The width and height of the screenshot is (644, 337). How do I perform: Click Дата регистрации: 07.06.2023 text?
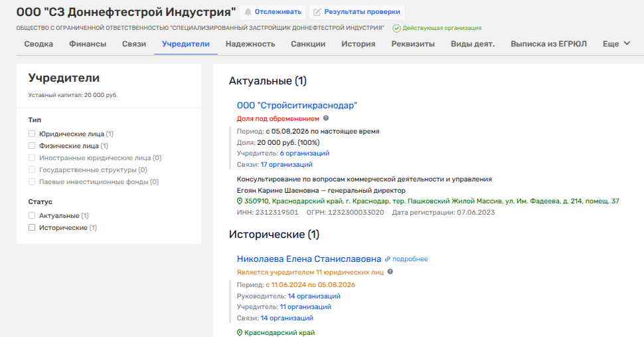point(443,213)
